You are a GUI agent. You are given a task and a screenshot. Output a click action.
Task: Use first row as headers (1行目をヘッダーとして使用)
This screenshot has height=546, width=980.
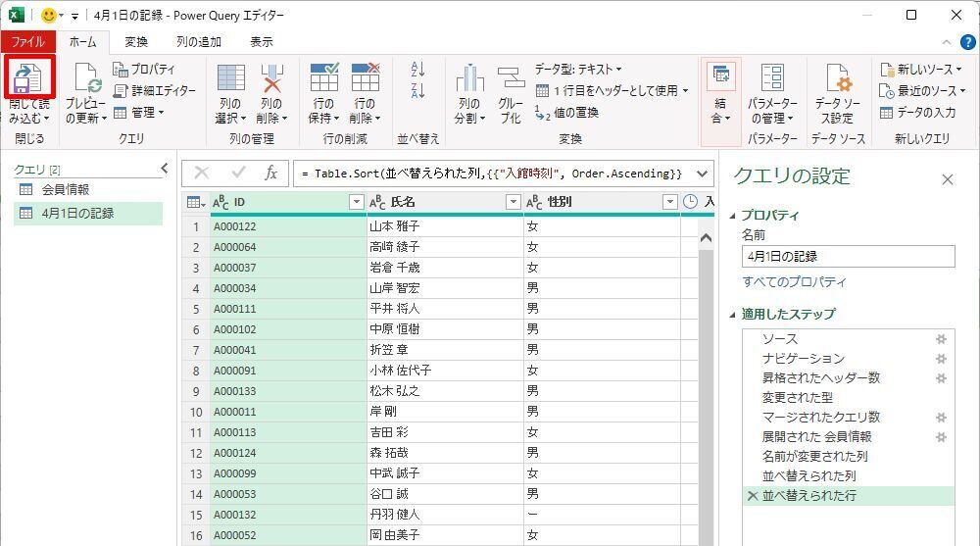(x=612, y=91)
